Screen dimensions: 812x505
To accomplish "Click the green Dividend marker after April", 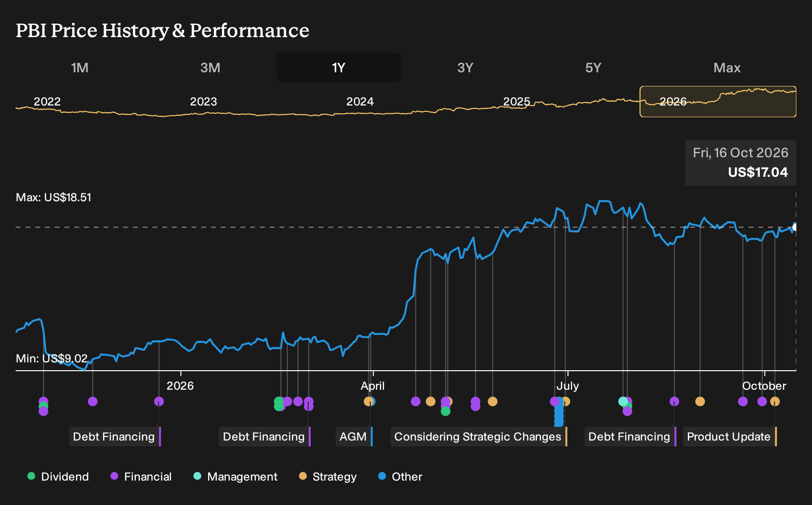I will 445,411.
